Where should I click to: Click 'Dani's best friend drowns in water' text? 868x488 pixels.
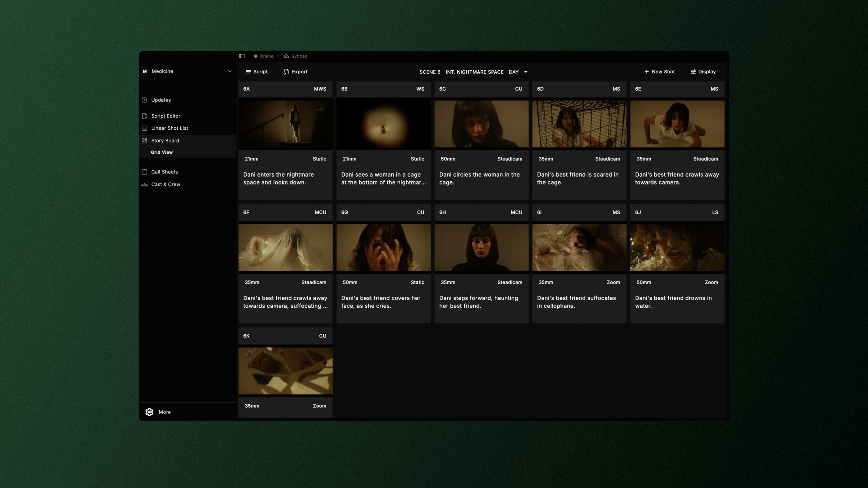[x=673, y=302]
